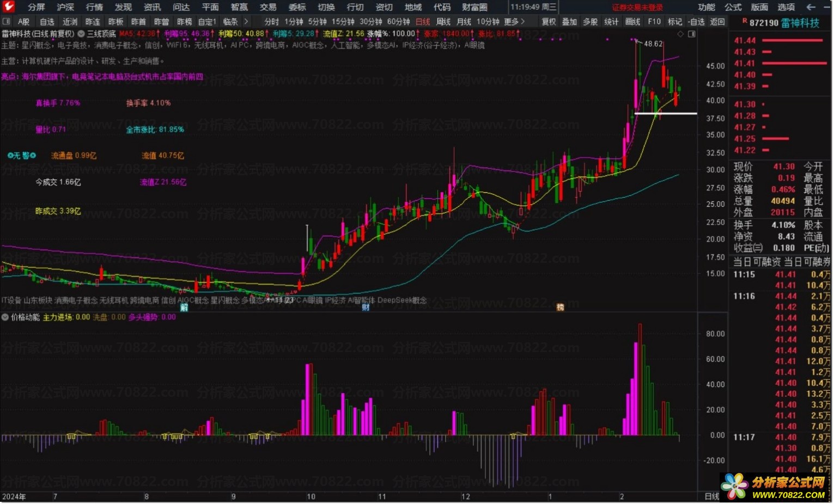Open the 平面 menu
Screen dimensions: 834x504
(210, 7)
